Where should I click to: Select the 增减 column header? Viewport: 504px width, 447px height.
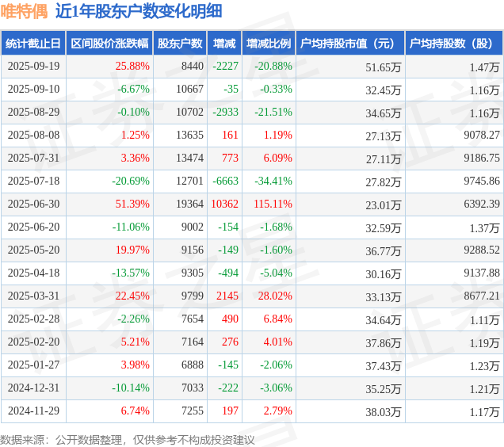(x=224, y=43)
